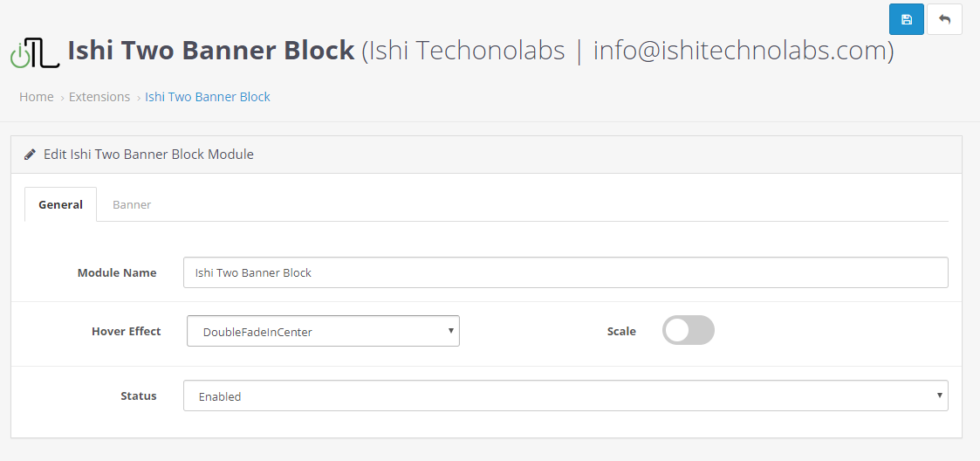Click the Edit Ishi Two Banner Block Module heading
980x461 pixels.
tap(148, 155)
